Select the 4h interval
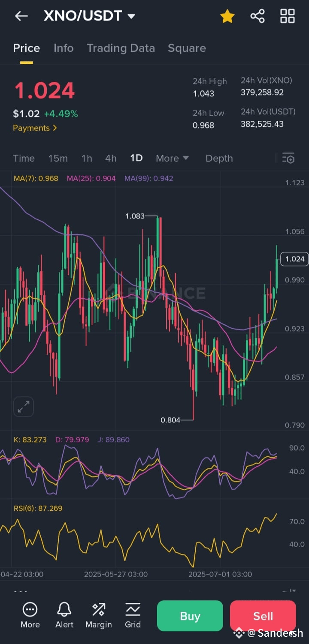This screenshot has height=644, width=309. tap(111, 158)
